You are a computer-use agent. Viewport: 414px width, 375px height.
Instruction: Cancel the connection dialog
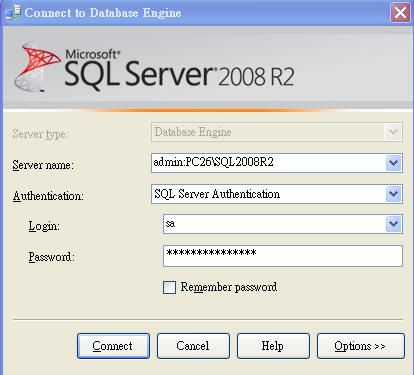point(193,346)
